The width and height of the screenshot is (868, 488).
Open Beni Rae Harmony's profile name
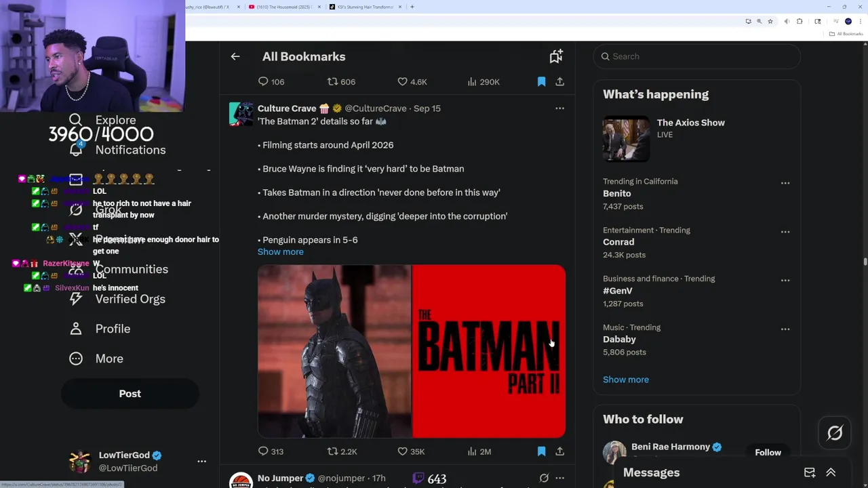(x=670, y=447)
